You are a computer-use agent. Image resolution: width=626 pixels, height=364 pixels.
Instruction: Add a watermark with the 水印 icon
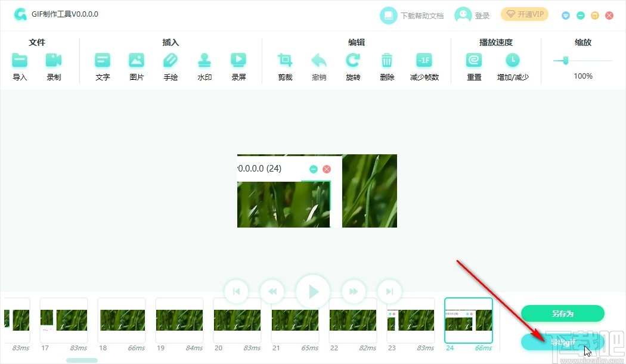pyautogui.click(x=204, y=60)
